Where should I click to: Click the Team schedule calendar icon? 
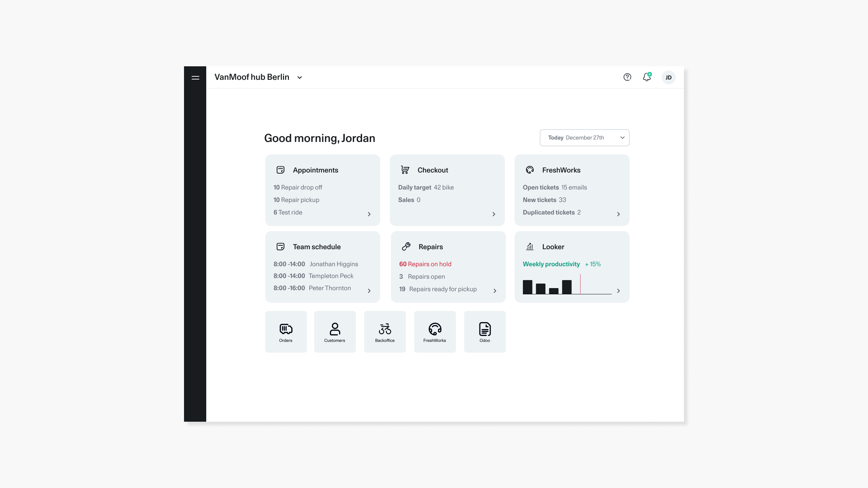pyautogui.click(x=281, y=246)
